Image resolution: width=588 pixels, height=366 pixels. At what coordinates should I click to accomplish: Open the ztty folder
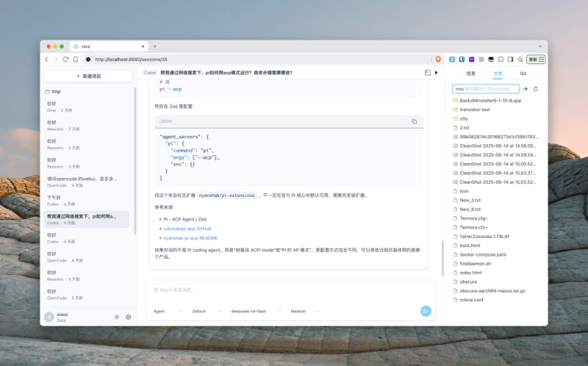point(464,118)
